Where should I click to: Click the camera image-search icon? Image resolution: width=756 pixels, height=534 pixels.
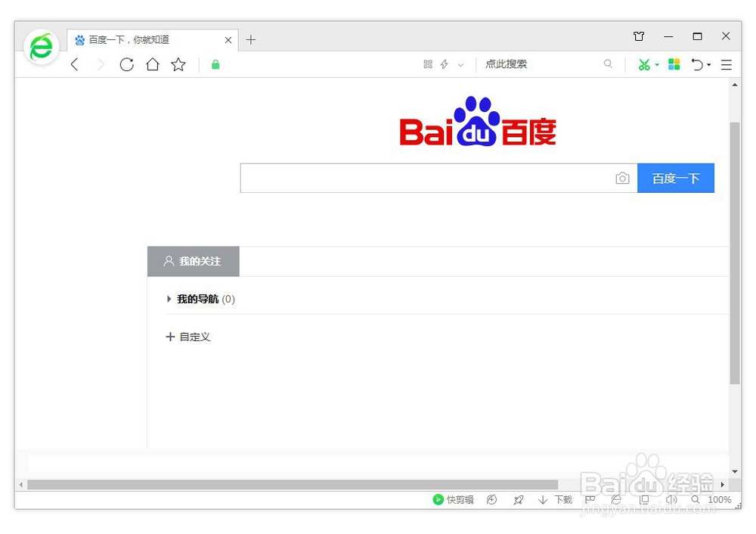pos(622,178)
